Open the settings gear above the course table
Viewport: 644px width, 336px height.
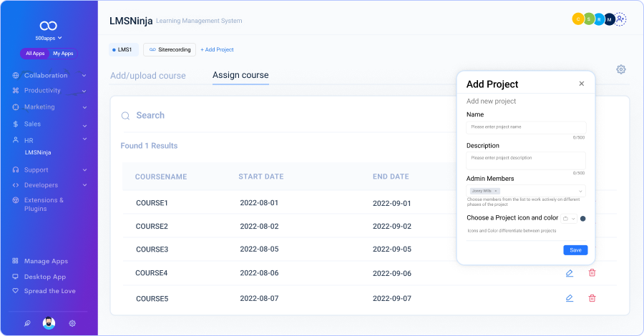[x=620, y=69]
